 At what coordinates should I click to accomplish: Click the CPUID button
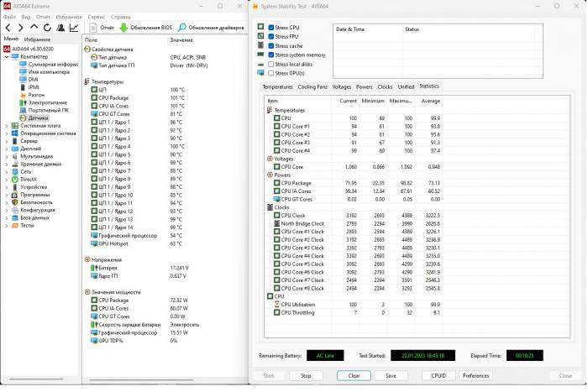coord(438,376)
